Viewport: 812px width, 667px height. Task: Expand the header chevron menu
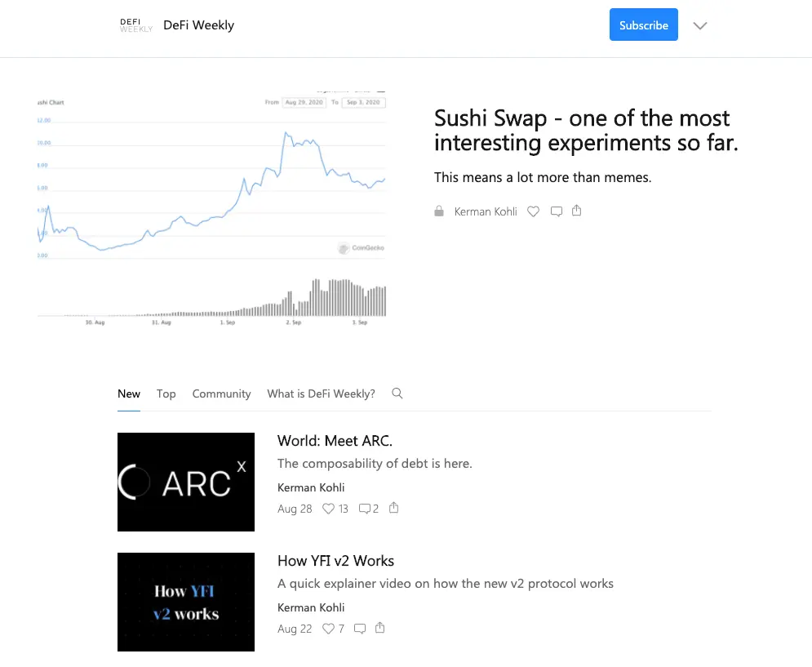700,25
